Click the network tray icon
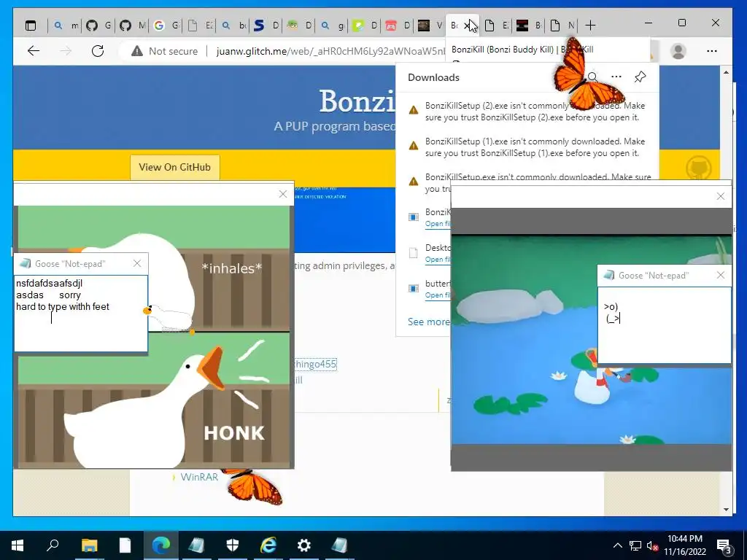This screenshot has height=560, width=747. click(x=635, y=545)
